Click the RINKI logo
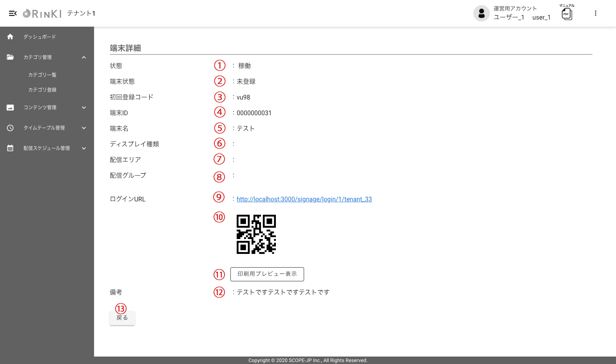The image size is (616, 364). (42, 14)
